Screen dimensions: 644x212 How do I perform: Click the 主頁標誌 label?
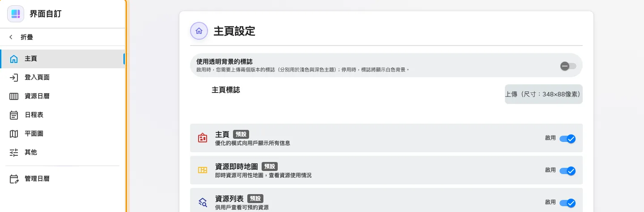tap(226, 90)
